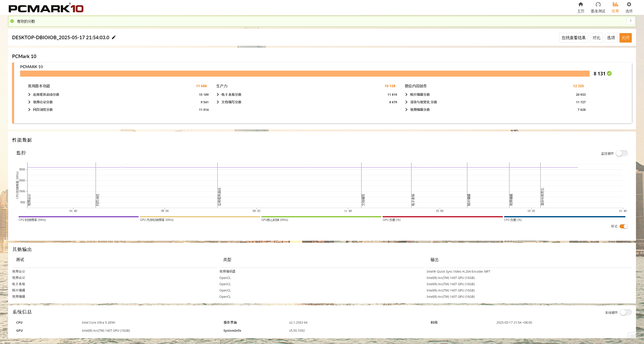The image size is (644, 344).
Task: Select the 结果 results chart icon
Action: coord(615,5)
